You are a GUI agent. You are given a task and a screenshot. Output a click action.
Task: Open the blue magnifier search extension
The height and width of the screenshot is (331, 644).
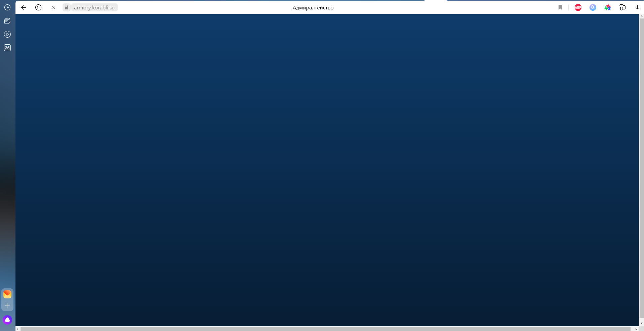pyautogui.click(x=593, y=7)
